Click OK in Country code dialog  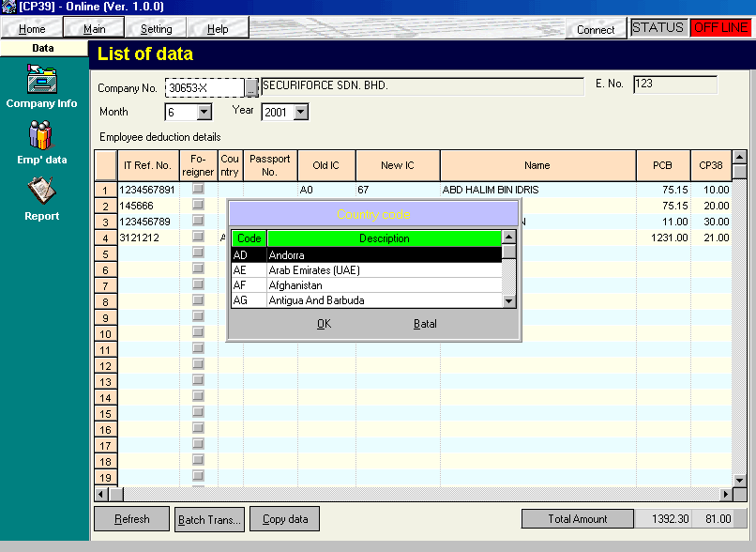tap(324, 324)
